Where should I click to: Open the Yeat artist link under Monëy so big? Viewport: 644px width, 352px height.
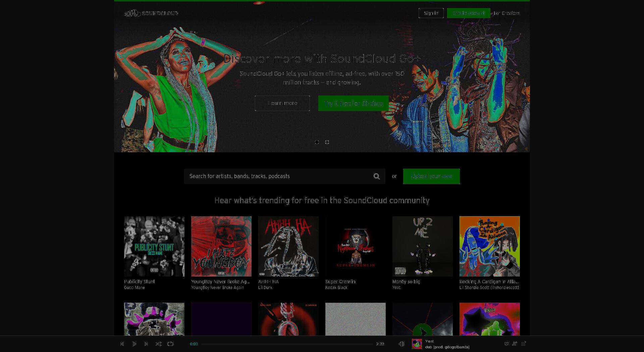pyautogui.click(x=396, y=288)
